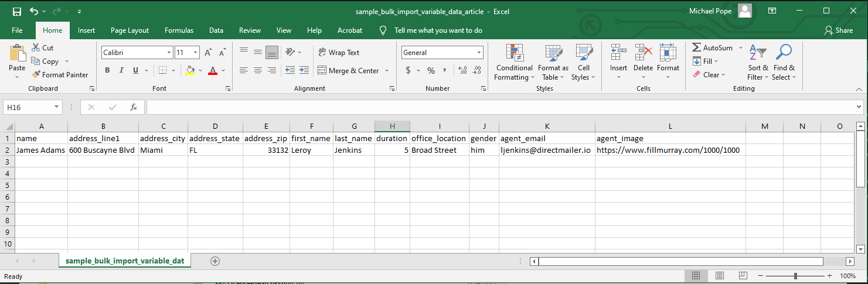Screen dimensions: 868x284
Task: Save the workbook using the disk icon
Action: [16, 11]
